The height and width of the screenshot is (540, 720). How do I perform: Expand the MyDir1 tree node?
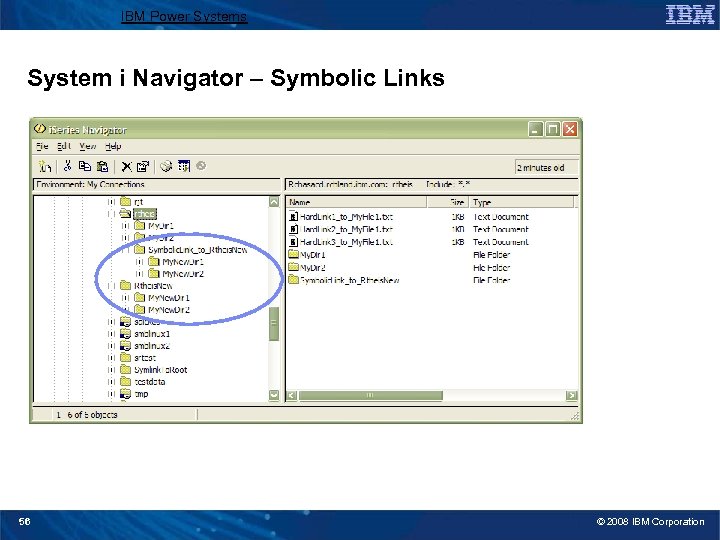pyautogui.click(x=125, y=225)
